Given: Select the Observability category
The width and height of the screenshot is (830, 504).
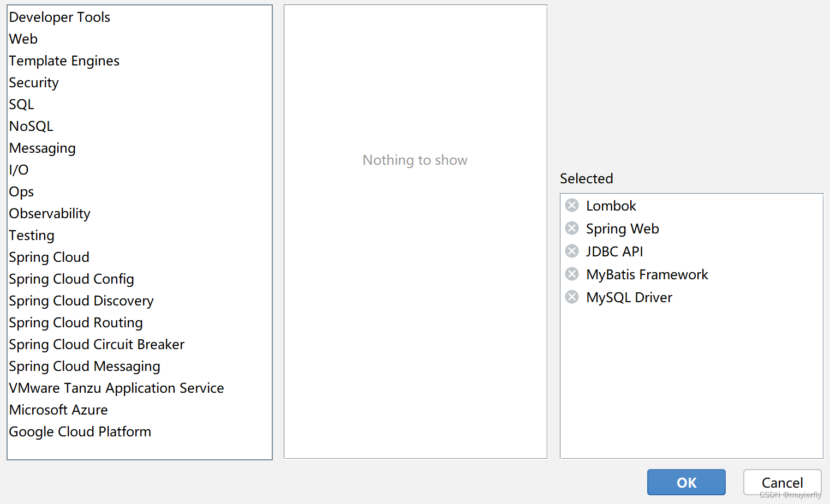Looking at the screenshot, I should (x=140, y=213).
